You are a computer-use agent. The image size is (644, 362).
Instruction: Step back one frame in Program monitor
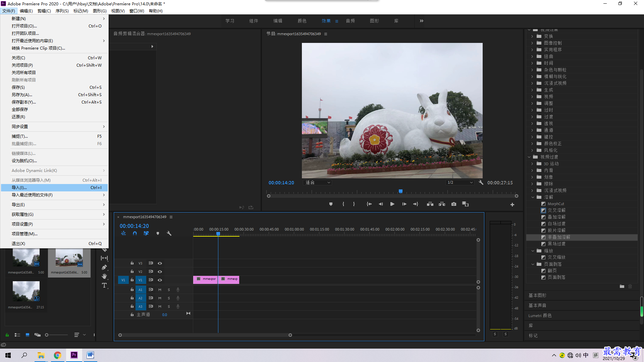click(x=381, y=204)
